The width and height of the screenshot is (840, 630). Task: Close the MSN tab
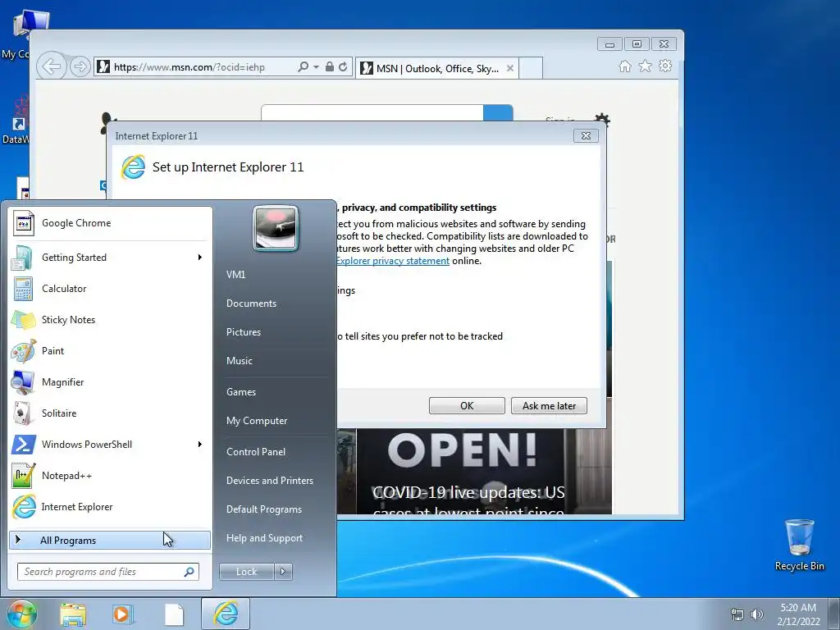point(510,68)
